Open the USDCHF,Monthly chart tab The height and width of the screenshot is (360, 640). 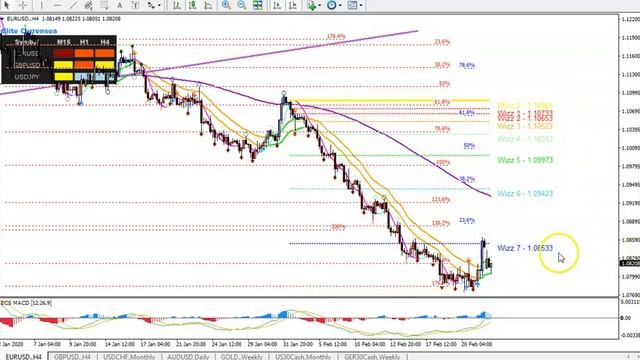[129, 357]
